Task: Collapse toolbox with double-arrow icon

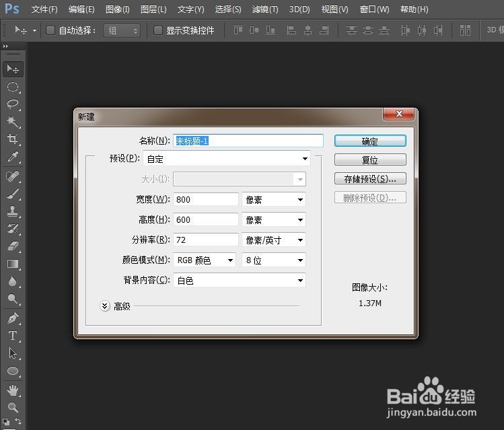Action: [5, 46]
